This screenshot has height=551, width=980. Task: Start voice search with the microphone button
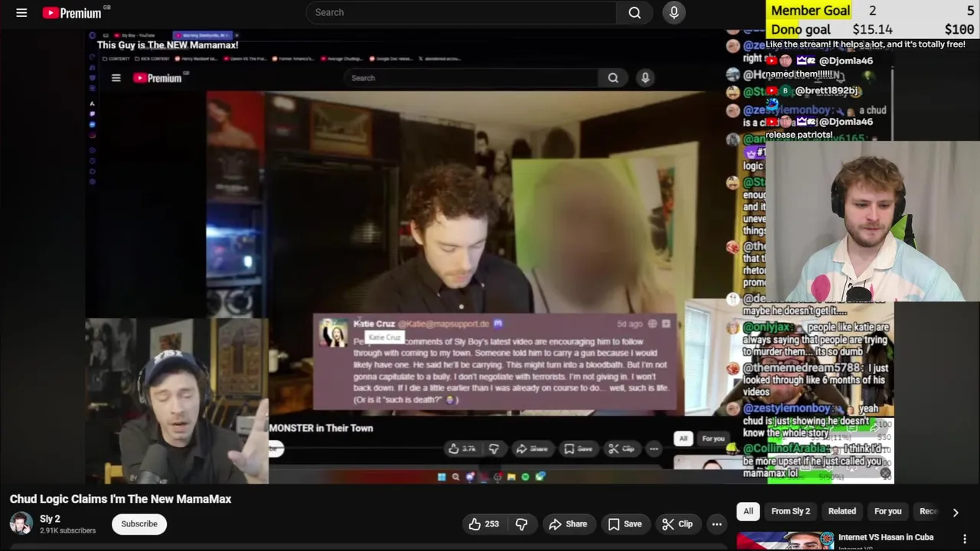click(x=674, y=12)
